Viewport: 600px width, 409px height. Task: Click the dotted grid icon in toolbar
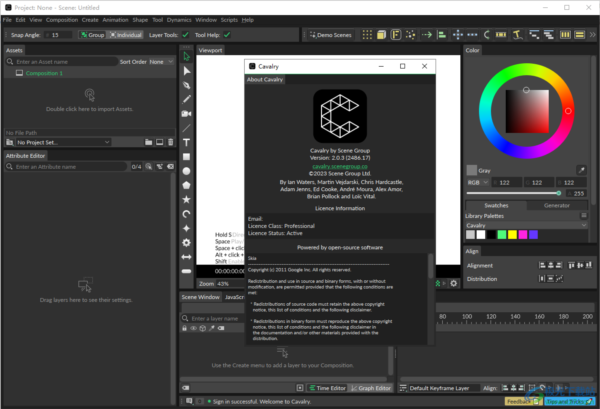tap(367, 35)
